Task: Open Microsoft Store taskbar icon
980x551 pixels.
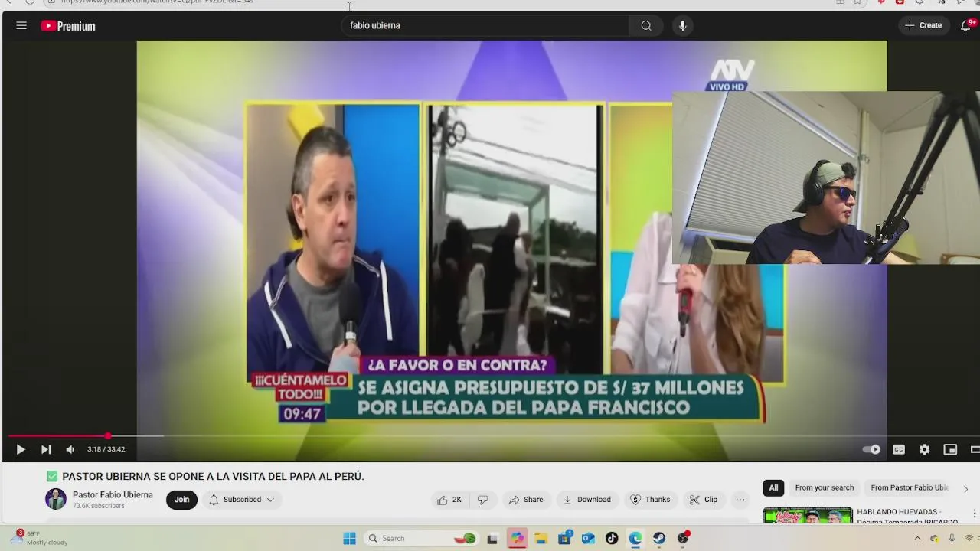Action: coord(564,538)
